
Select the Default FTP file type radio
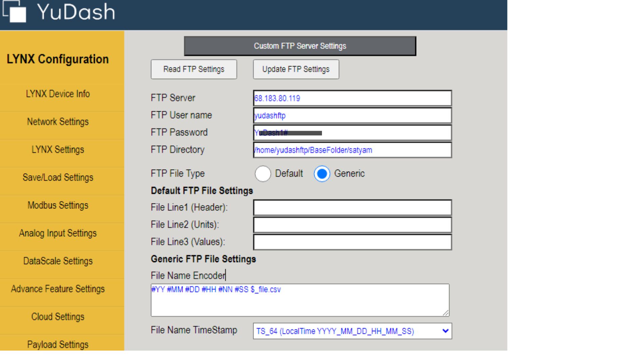coord(263,174)
